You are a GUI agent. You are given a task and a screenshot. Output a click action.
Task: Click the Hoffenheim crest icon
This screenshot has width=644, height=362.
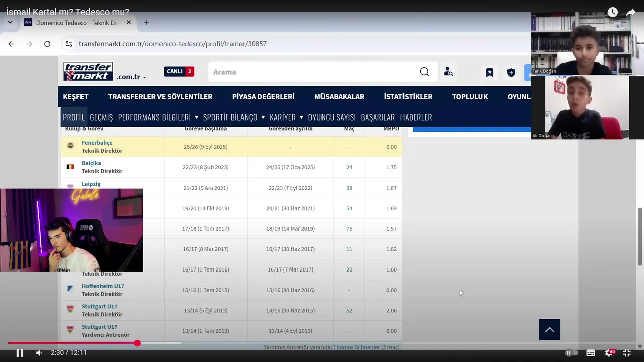(x=70, y=289)
